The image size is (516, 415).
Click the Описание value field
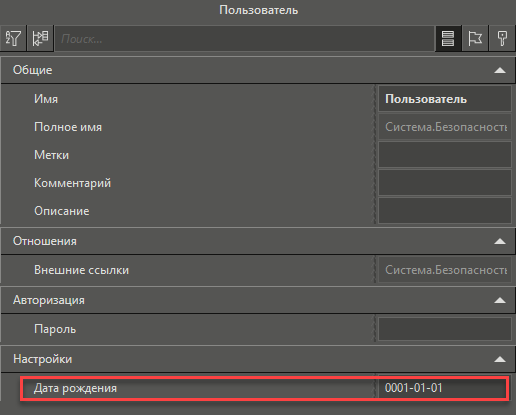(445, 211)
